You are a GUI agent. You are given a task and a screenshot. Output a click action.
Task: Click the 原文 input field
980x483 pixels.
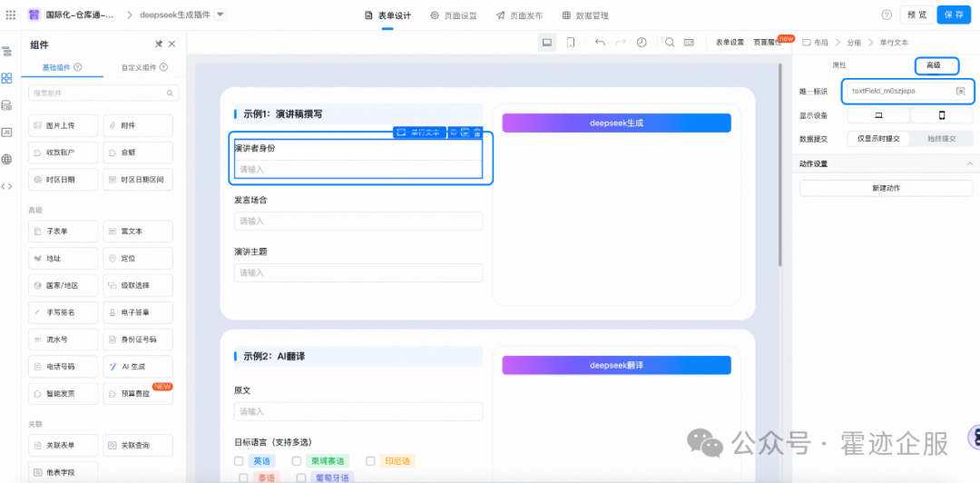[358, 411]
